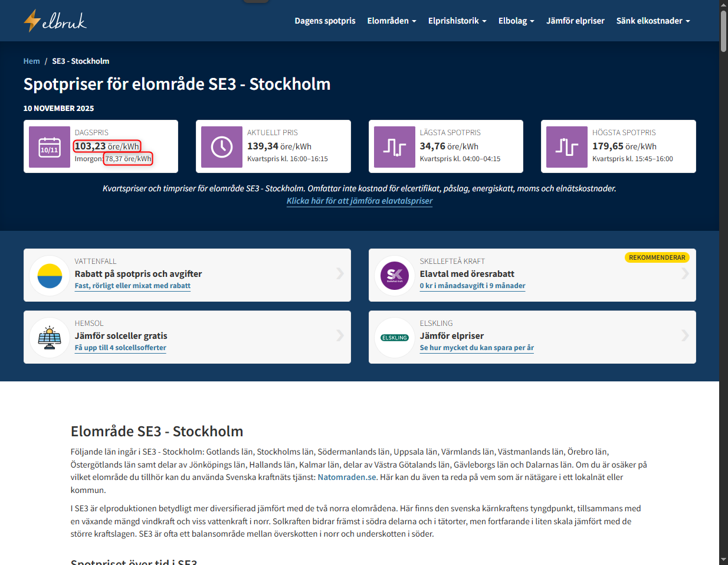The image size is (728, 565).
Task: Click the Dagspris calendar icon
Action: pos(50,146)
